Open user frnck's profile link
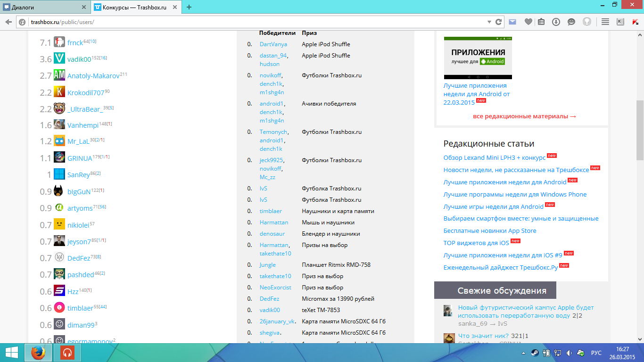644x362 pixels. [75, 42]
